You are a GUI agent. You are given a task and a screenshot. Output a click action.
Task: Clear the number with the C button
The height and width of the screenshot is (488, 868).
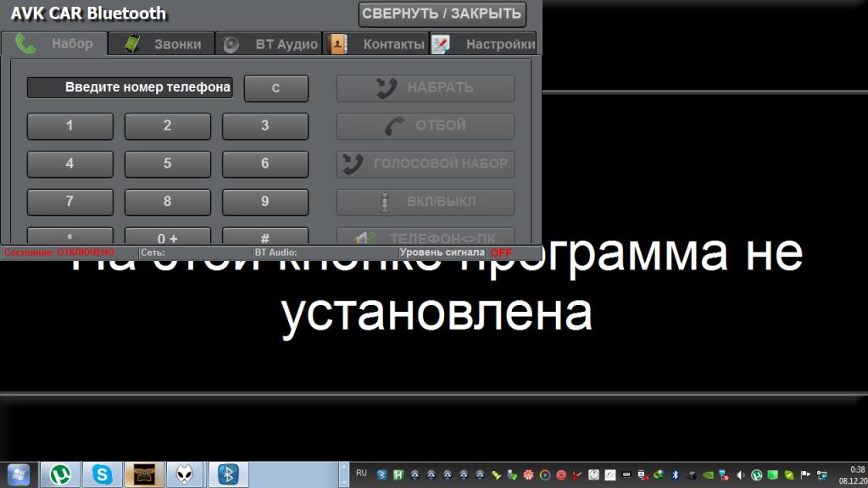click(x=275, y=88)
